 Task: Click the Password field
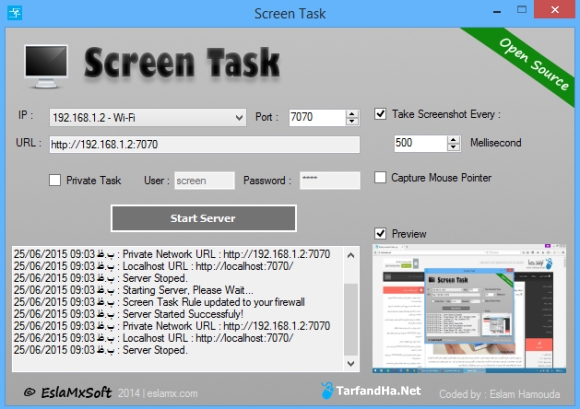330,180
